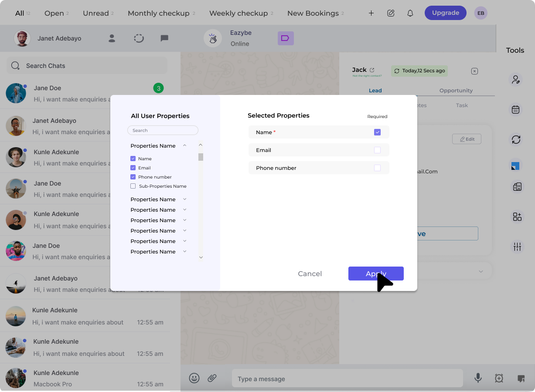The height and width of the screenshot is (392, 535).
Task: Click the Apply button
Action: click(x=376, y=274)
